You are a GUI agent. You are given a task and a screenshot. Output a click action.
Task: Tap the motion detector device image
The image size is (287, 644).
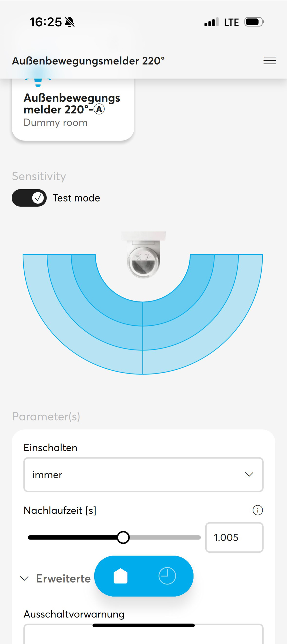[143, 254]
